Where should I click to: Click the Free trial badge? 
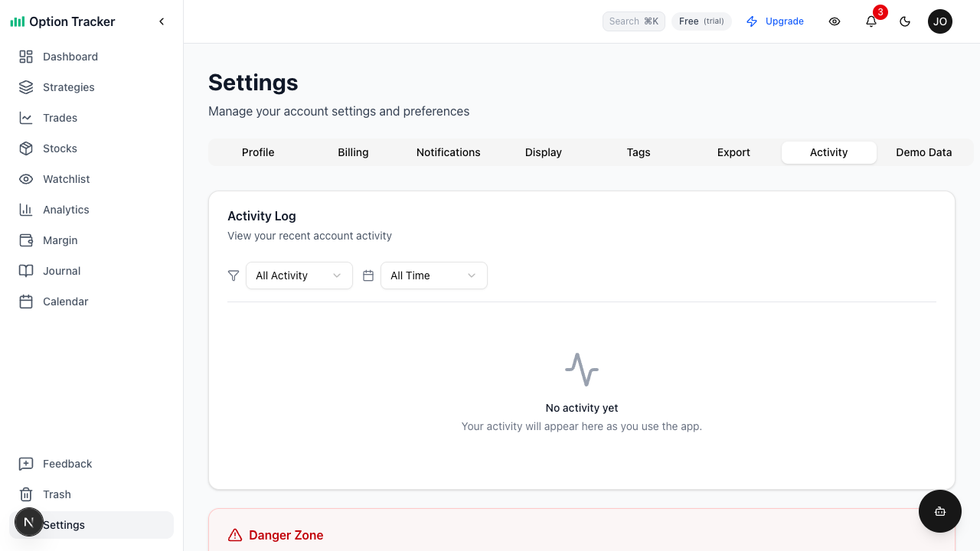pos(701,21)
